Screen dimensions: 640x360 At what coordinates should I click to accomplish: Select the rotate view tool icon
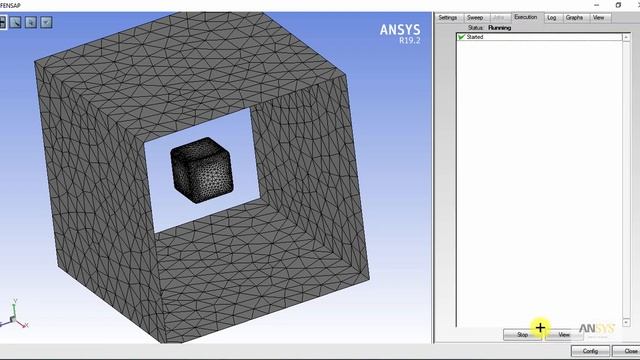[16, 22]
